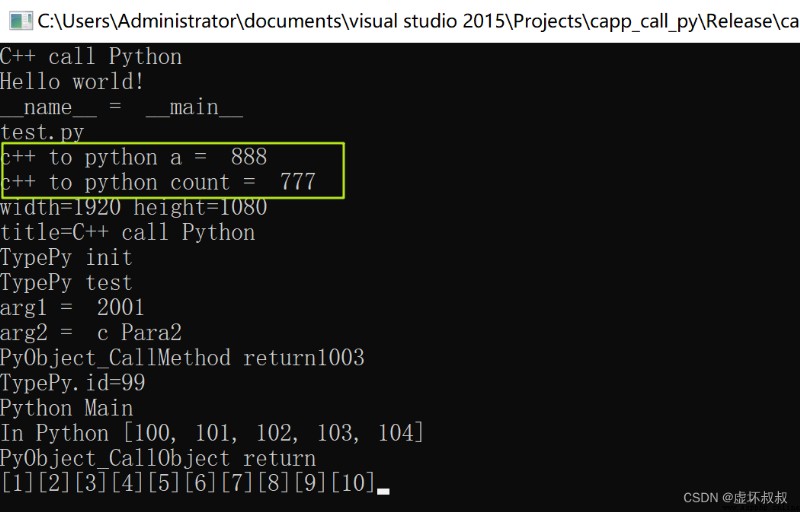Click the "c++ to python count = 777" line
This screenshot has height=512, width=800.
tap(158, 182)
